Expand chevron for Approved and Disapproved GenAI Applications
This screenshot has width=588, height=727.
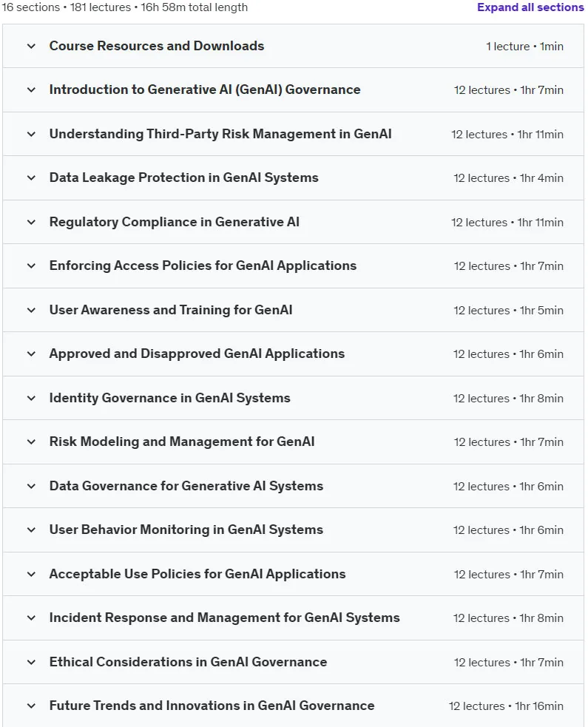coord(31,354)
